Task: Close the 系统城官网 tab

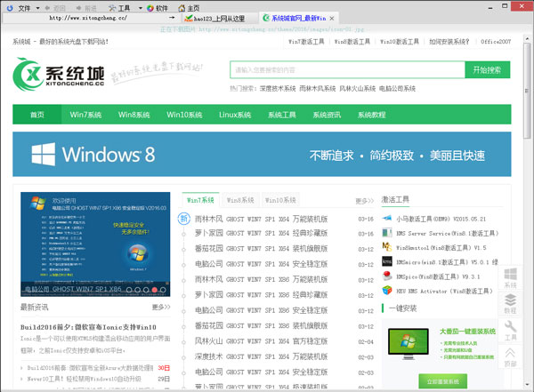Action: click(x=332, y=19)
